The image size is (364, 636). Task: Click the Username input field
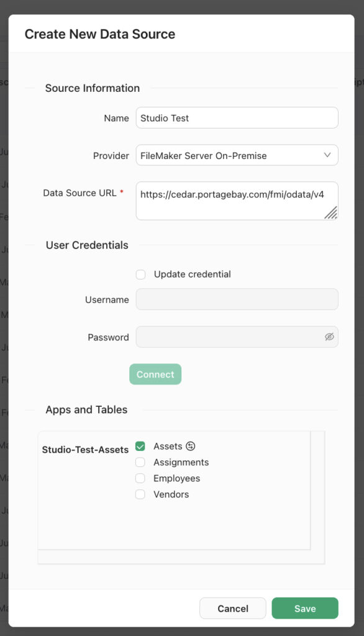pyautogui.click(x=237, y=299)
